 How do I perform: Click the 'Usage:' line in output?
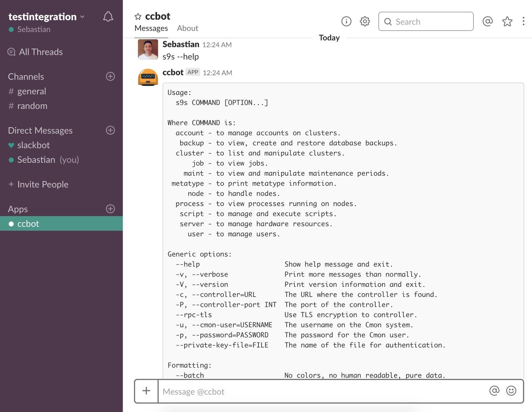180,93
